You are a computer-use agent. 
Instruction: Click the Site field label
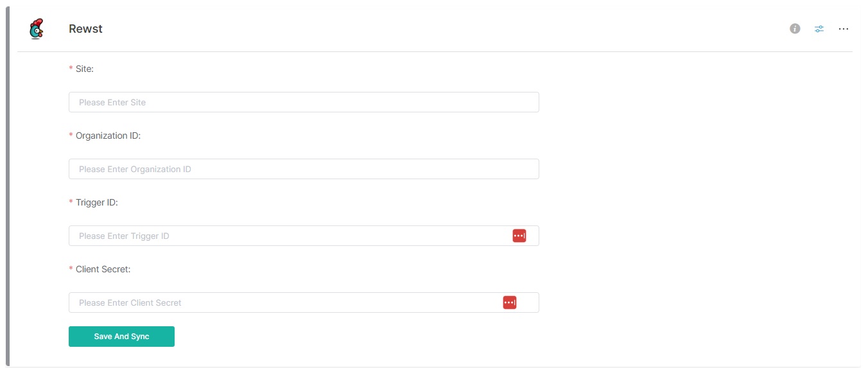click(x=85, y=69)
